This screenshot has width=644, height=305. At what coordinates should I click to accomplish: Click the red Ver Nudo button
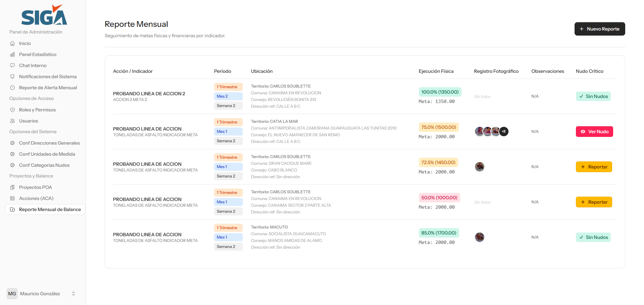[594, 132]
